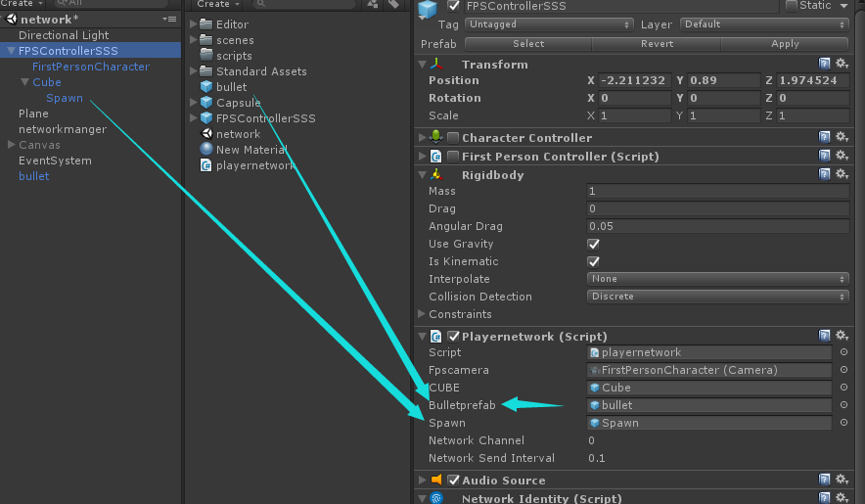The width and height of the screenshot is (865, 504).
Task: Click object picker circle for Spawn field
Action: click(843, 423)
